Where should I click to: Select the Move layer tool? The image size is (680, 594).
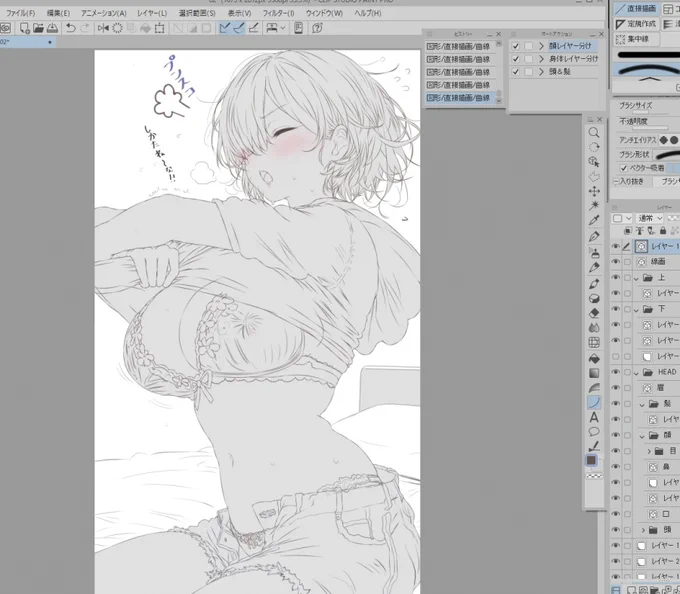coord(594,191)
